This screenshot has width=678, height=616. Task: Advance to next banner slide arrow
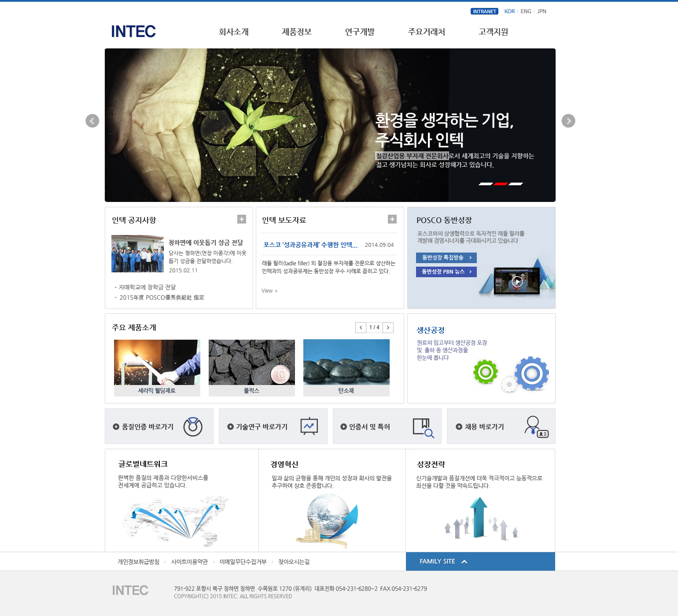point(568,121)
